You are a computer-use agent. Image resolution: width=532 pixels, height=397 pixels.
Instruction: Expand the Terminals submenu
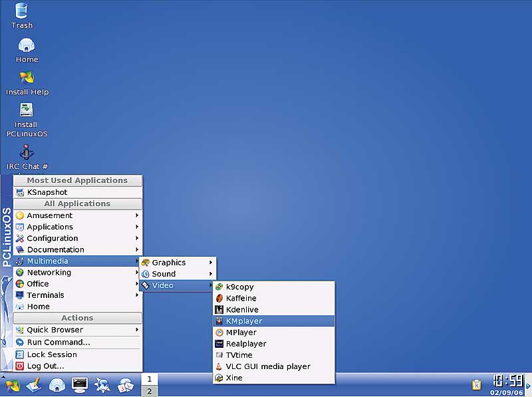(x=78, y=295)
